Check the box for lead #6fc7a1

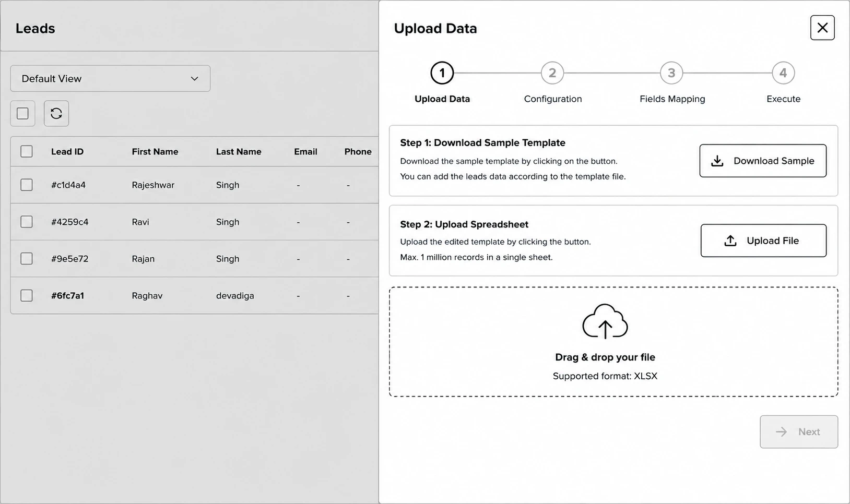pyautogui.click(x=27, y=295)
